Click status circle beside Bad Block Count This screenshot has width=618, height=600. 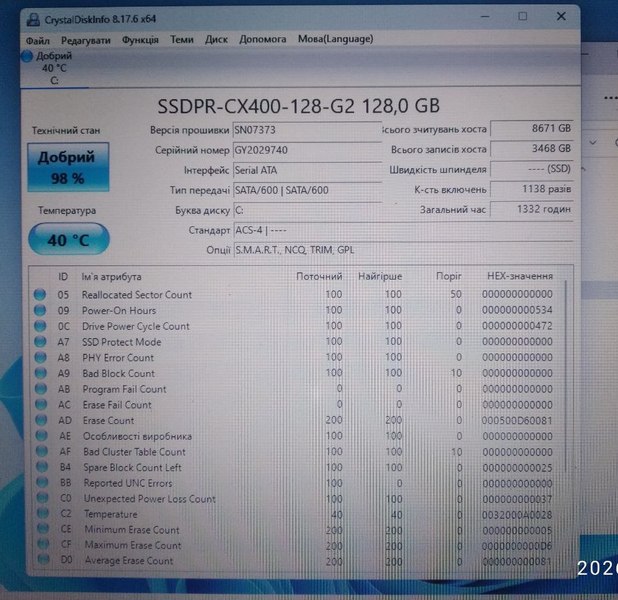[x=40, y=373]
